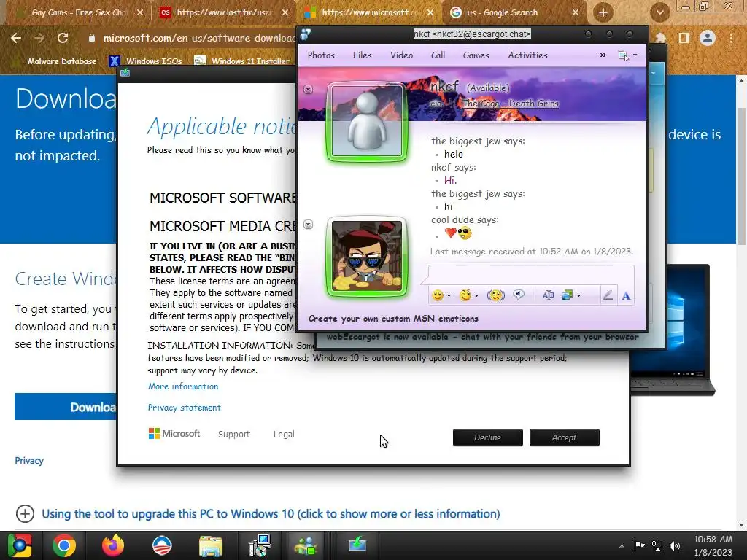This screenshot has height=560, width=747.
Task: Expand the emoticon dropdown arrow
Action: (449, 296)
